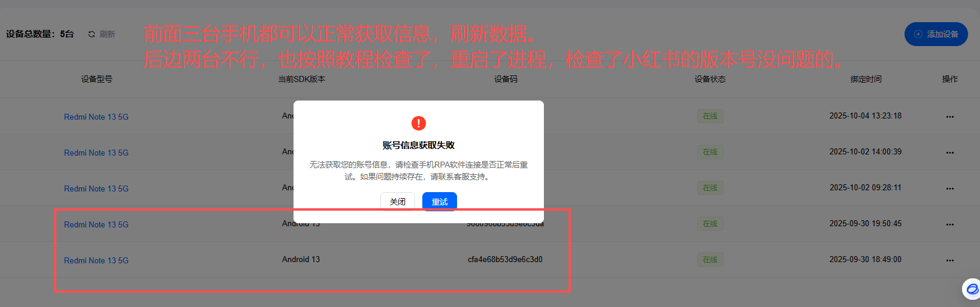Click the refresh icon beside 刷新
This screenshot has height=307, width=980.
(x=92, y=34)
